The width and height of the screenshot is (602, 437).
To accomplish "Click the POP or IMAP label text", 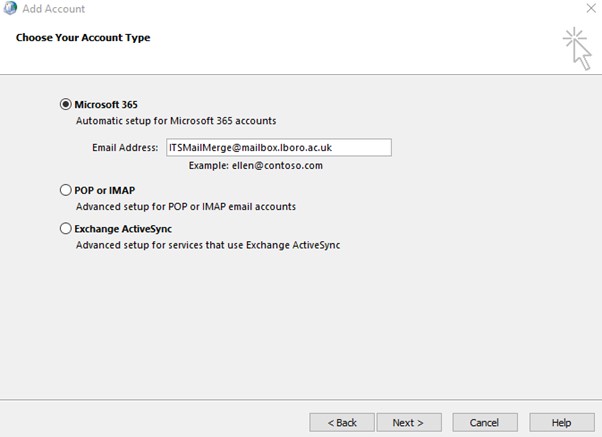I will tap(104, 190).
